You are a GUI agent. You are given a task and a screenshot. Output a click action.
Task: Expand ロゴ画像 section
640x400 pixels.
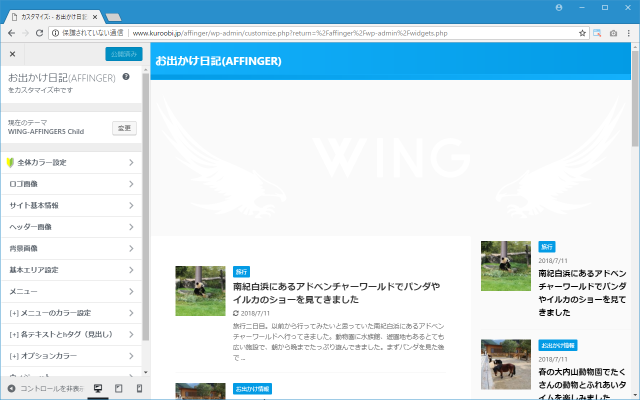tap(70, 184)
